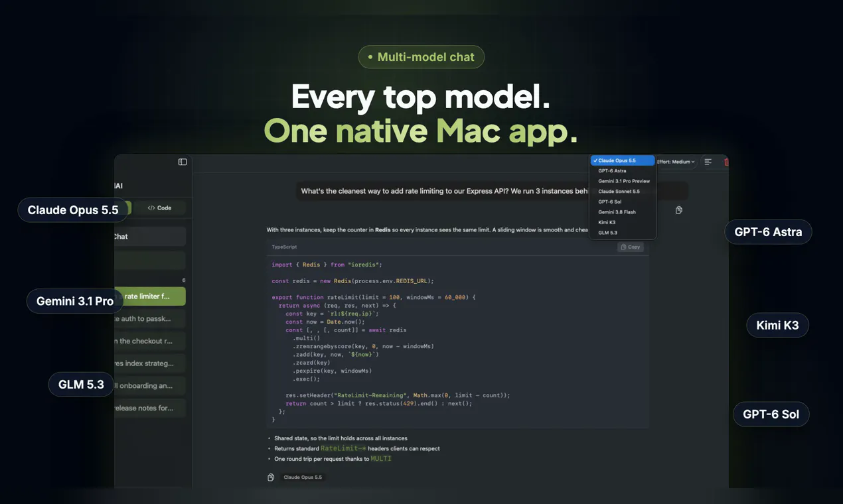Click the Claude Opus 5.5 response label
Image resolution: width=843 pixels, height=504 pixels.
(303, 477)
